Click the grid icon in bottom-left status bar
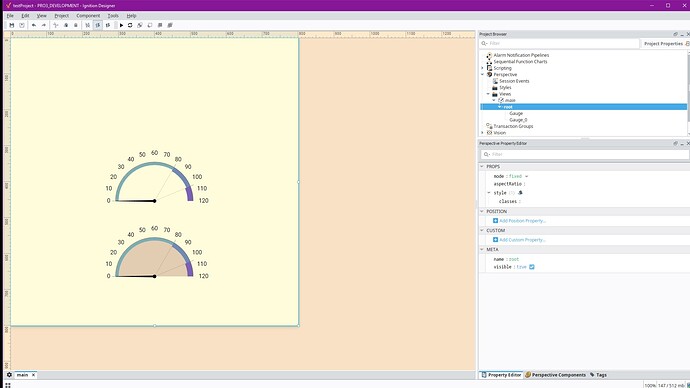This screenshot has width=690, height=388. pyautogui.click(x=7, y=385)
